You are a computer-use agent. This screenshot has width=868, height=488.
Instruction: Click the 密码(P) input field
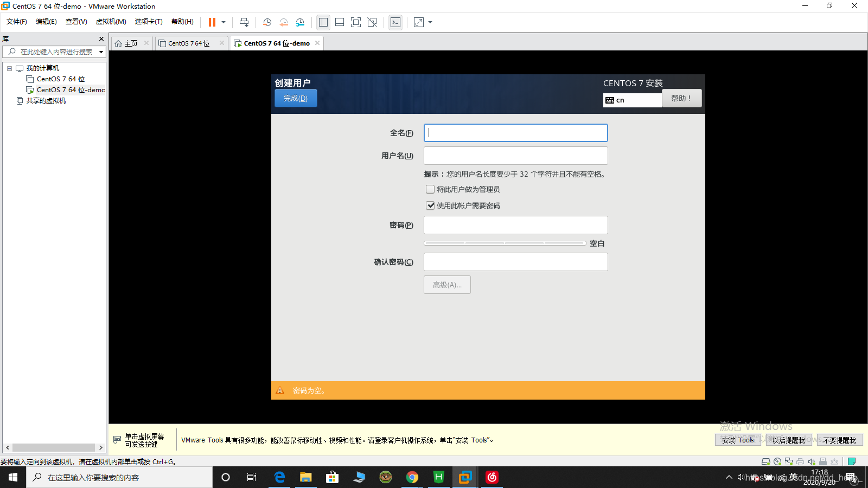pyautogui.click(x=515, y=225)
